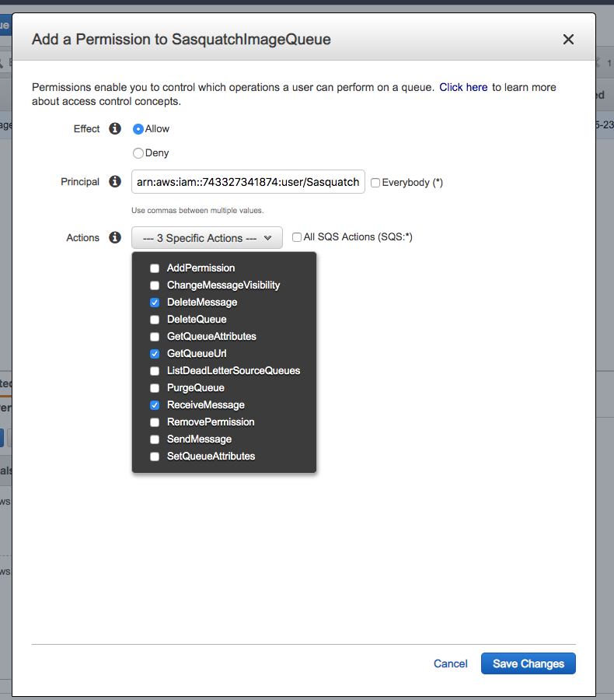Collapse the 3 Specific Actions dropdown
Image resolution: width=614 pixels, height=700 pixels.
click(207, 237)
